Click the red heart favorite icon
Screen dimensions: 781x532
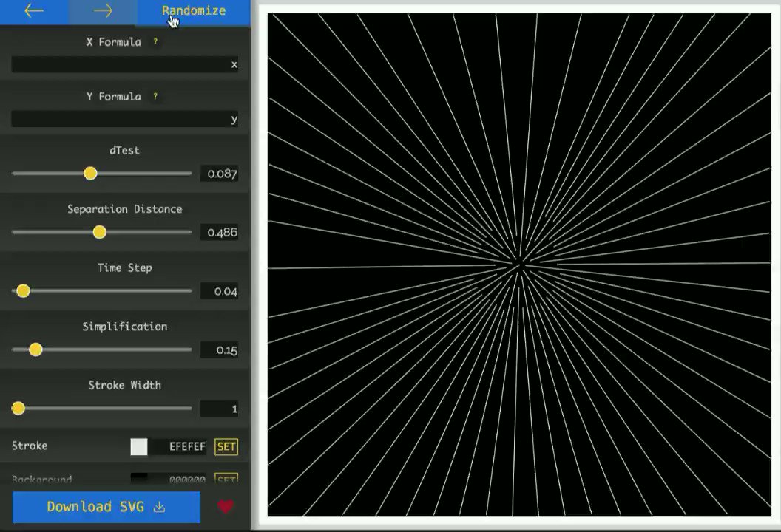pyautogui.click(x=226, y=507)
